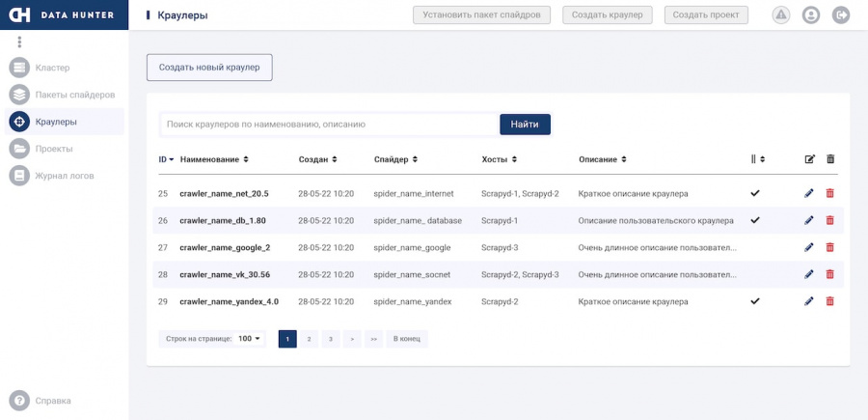Toggle checkmark for crawler_name_db_1.80
The image size is (868, 420).
[754, 220]
